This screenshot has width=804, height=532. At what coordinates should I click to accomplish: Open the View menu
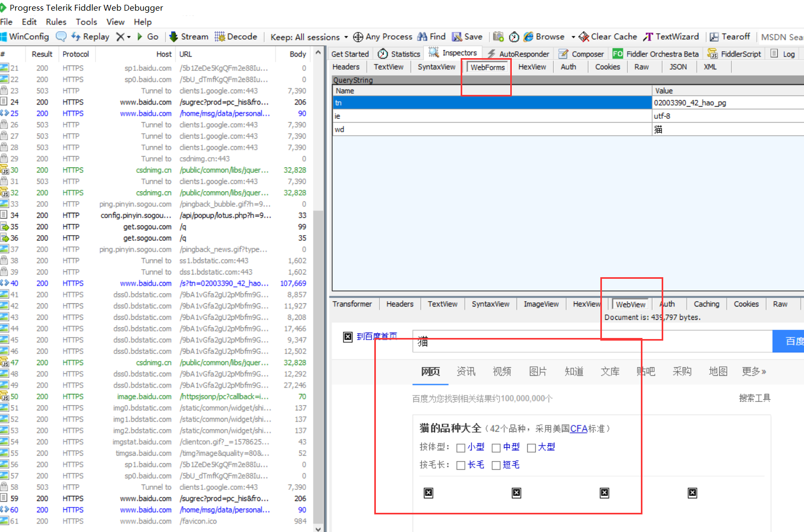pos(115,22)
